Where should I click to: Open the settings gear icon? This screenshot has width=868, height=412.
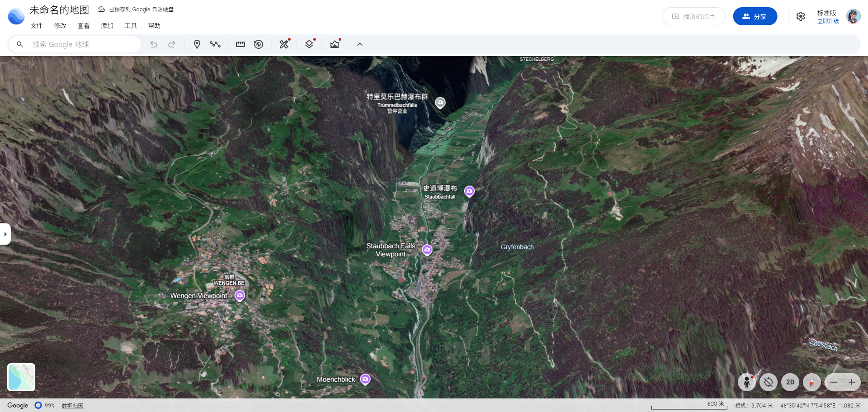coord(801,17)
